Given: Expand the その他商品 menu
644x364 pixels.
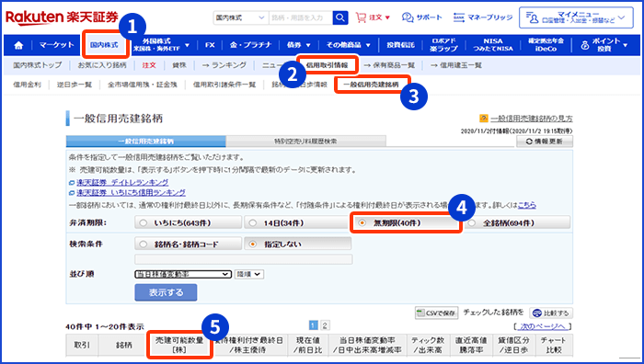Looking at the screenshot, I should (x=349, y=45).
